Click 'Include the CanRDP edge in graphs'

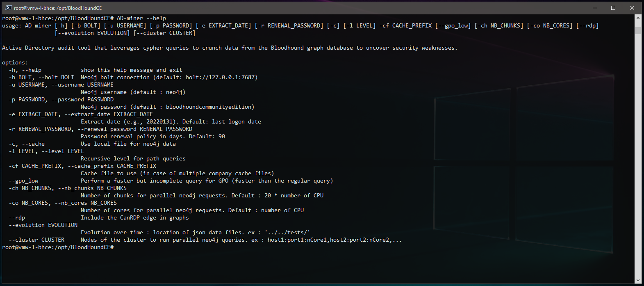coord(135,217)
